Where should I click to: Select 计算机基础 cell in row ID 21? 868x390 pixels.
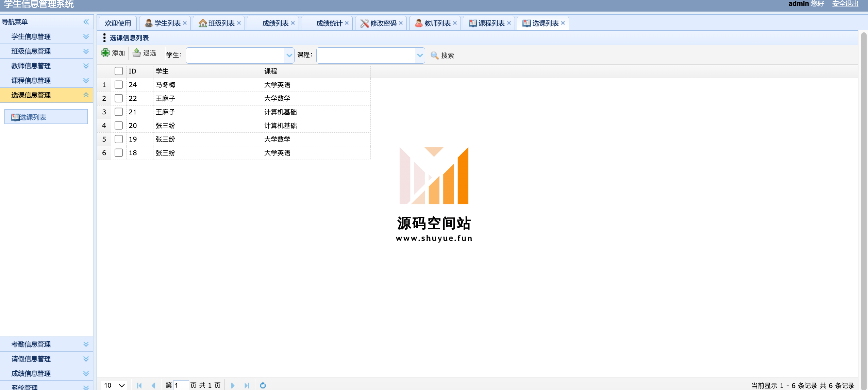pos(316,112)
